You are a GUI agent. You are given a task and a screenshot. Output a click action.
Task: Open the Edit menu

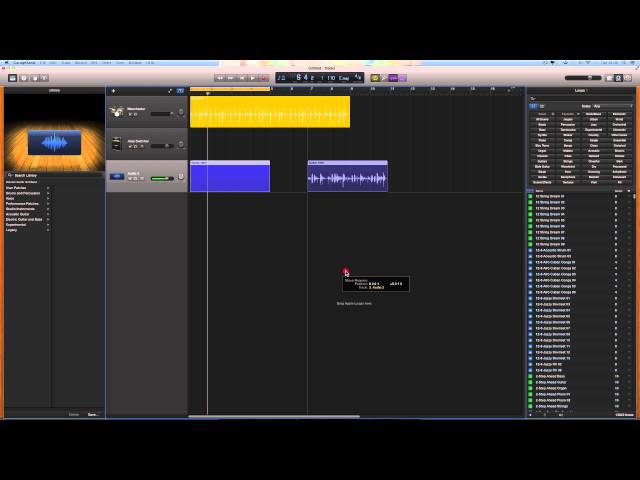[53, 63]
